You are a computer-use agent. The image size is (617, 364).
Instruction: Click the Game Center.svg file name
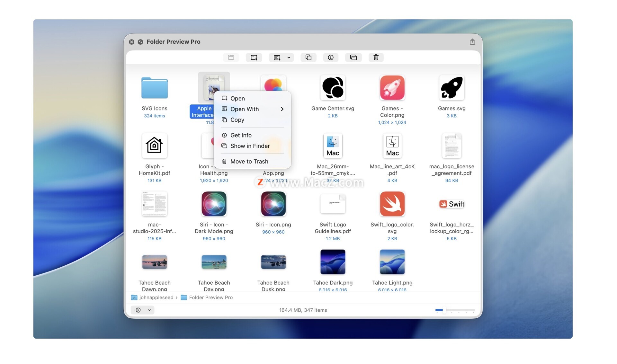tap(333, 109)
